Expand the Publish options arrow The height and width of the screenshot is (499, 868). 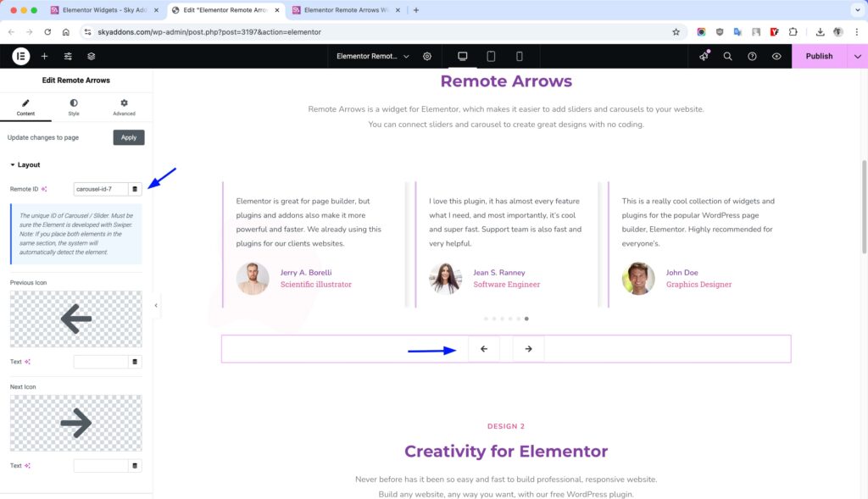(858, 56)
